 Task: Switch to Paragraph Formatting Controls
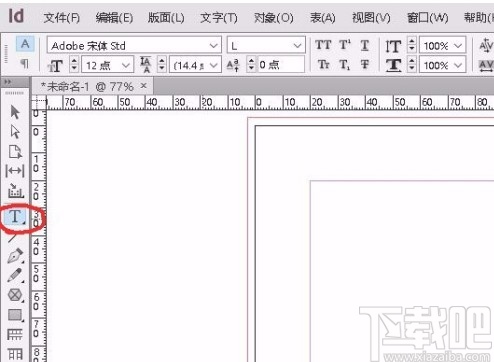point(24,63)
